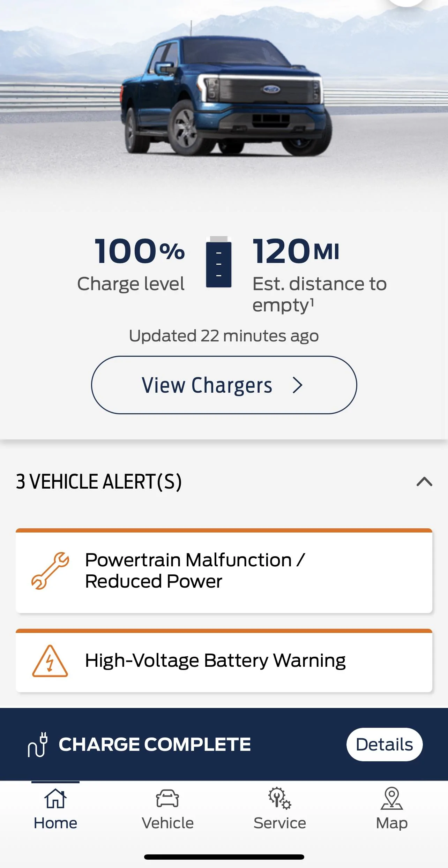Image resolution: width=448 pixels, height=868 pixels.
Task: Collapse the vehicle alerts chevron
Action: [424, 482]
